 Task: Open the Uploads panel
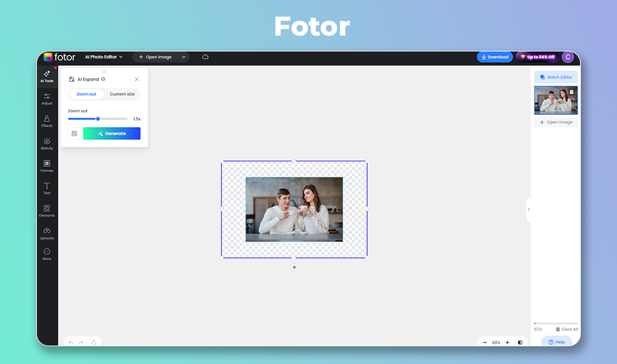point(47,233)
